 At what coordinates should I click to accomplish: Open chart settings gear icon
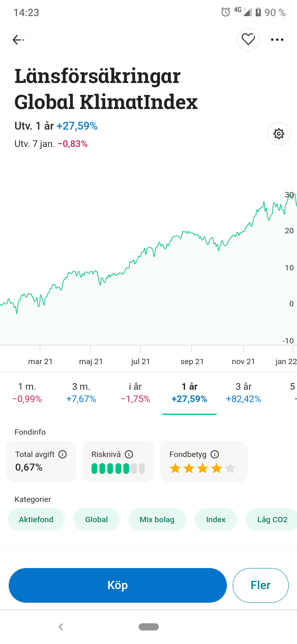[279, 134]
